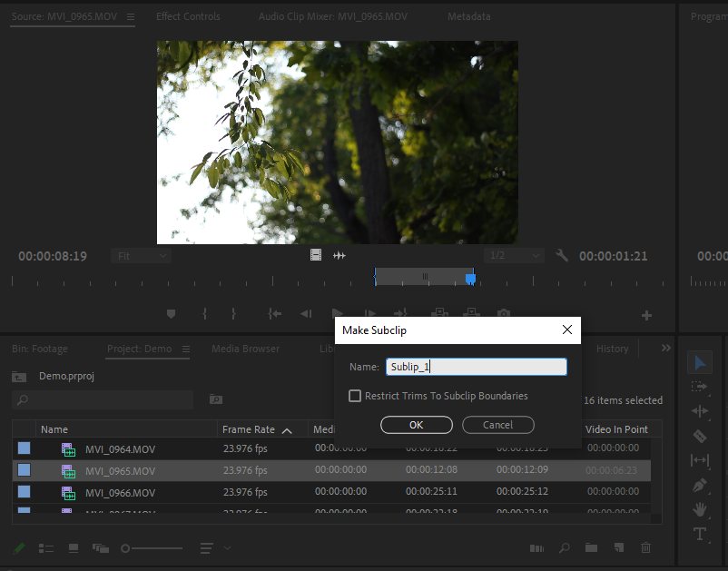The width and height of the screenshot is (728, 571).
Task: Open the 1/2 playback resolution dropdown
Action: (514, 255)
